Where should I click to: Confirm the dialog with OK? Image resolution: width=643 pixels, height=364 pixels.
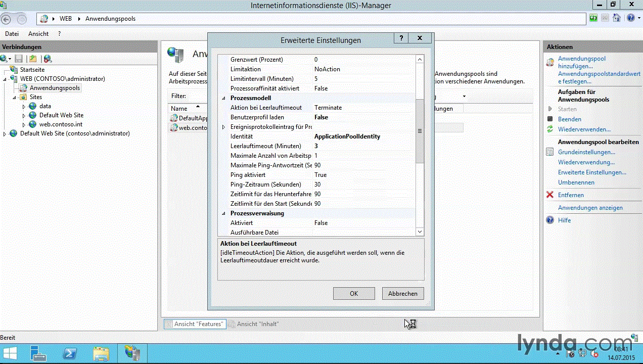pyautogui.click(x=354, y=294)
